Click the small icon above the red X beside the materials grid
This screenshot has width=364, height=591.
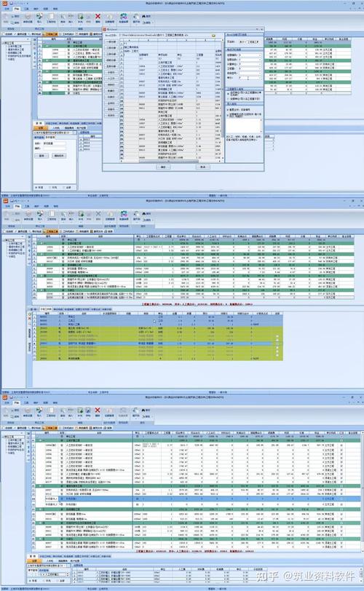[x=29, y=314]
